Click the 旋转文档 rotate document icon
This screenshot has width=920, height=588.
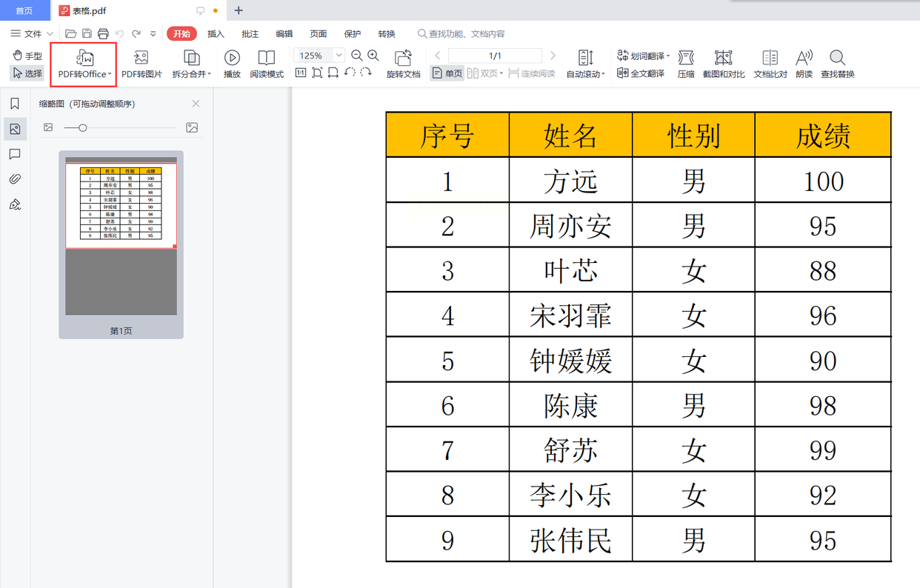403,64
